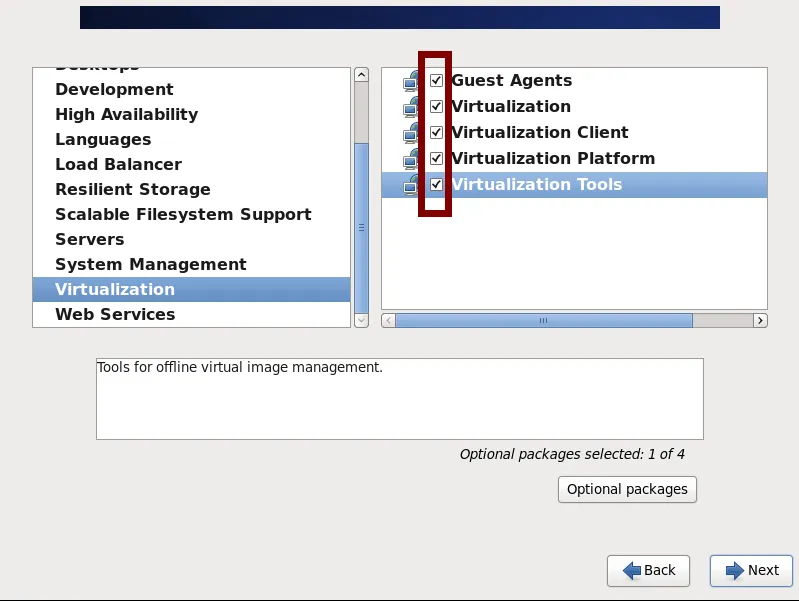This screenshot has width=799, height=601.
Task: Click the icon beside the Virtualization package
Action: 410,107
